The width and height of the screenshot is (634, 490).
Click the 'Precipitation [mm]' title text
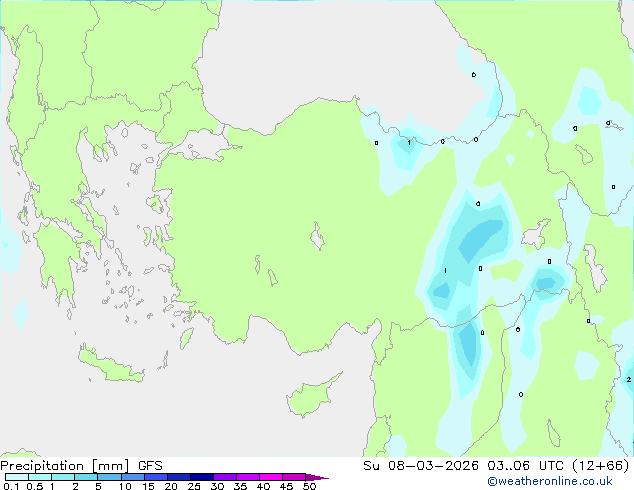[x=65, y=466]
